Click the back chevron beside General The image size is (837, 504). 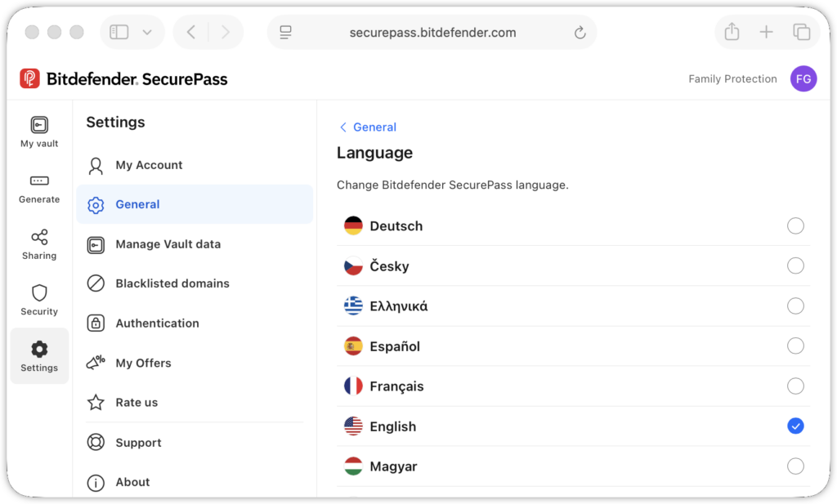(x=342, y=127)
